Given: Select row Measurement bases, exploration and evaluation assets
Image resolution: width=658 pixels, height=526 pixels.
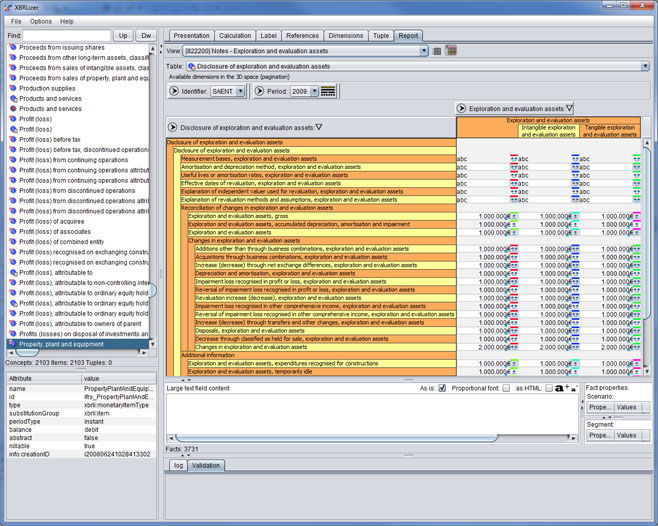Looking at the screenshot, I should point(319,159).
